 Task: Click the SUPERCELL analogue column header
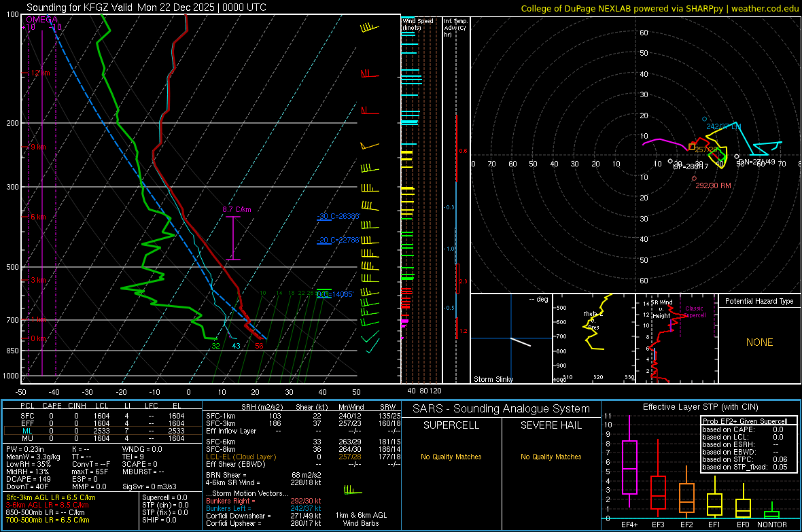pyautogui.click(x=451, y=425)
